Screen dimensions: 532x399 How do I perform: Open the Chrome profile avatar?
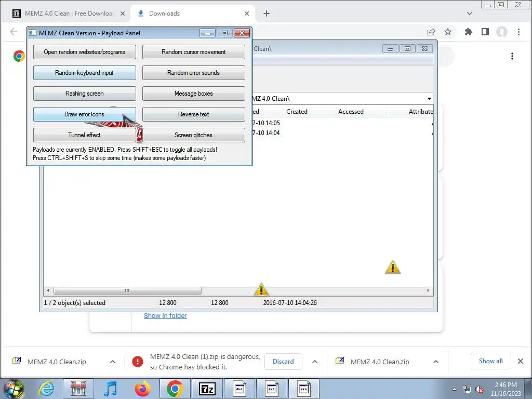502,32
